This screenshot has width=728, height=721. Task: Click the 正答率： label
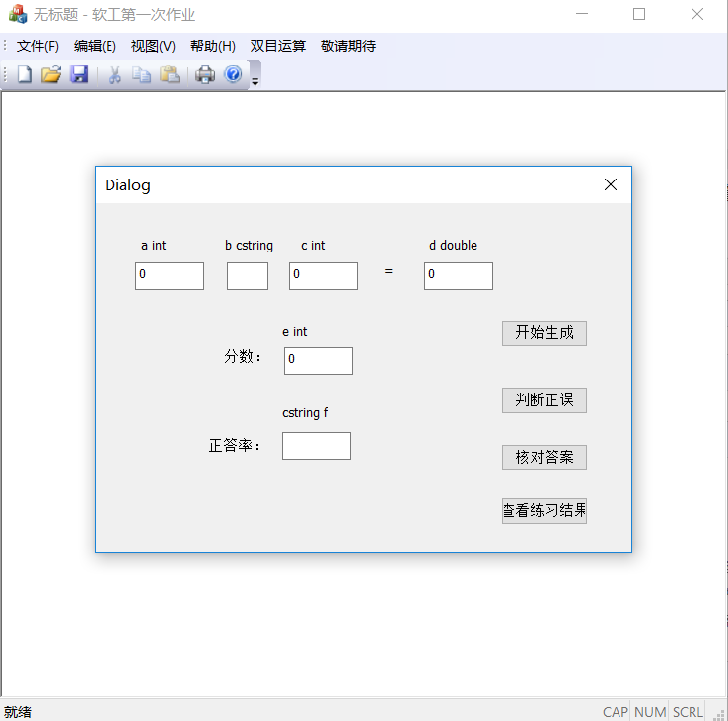coord(235,446)
